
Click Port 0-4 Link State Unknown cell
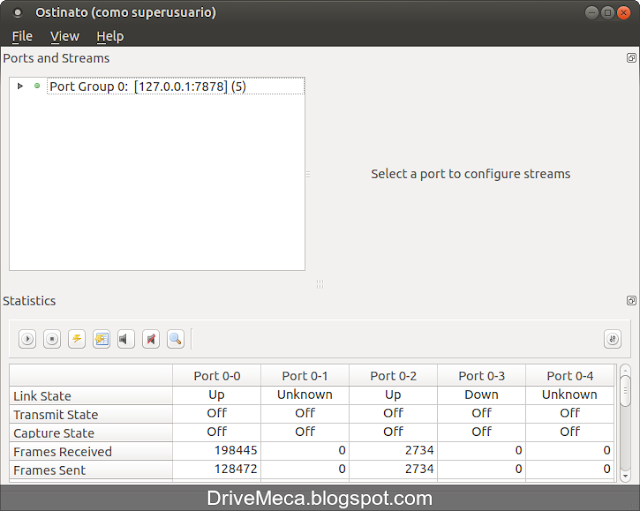pyautogui.click(x=570, y=395)
